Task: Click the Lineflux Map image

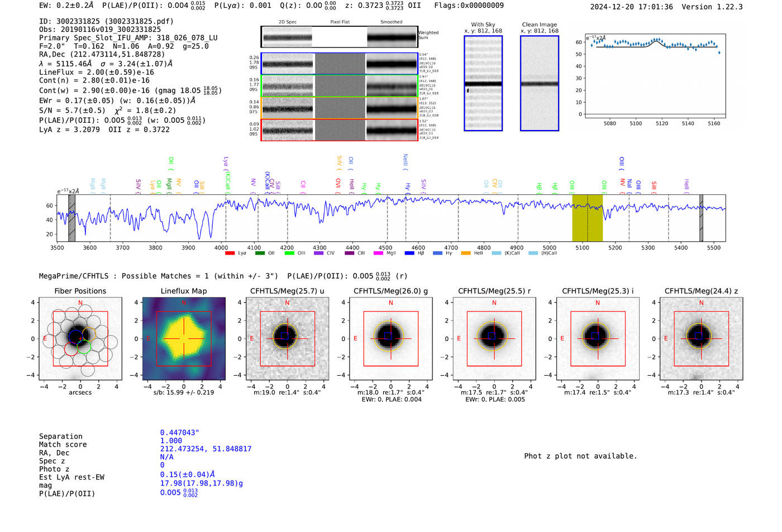Action: 184,338
